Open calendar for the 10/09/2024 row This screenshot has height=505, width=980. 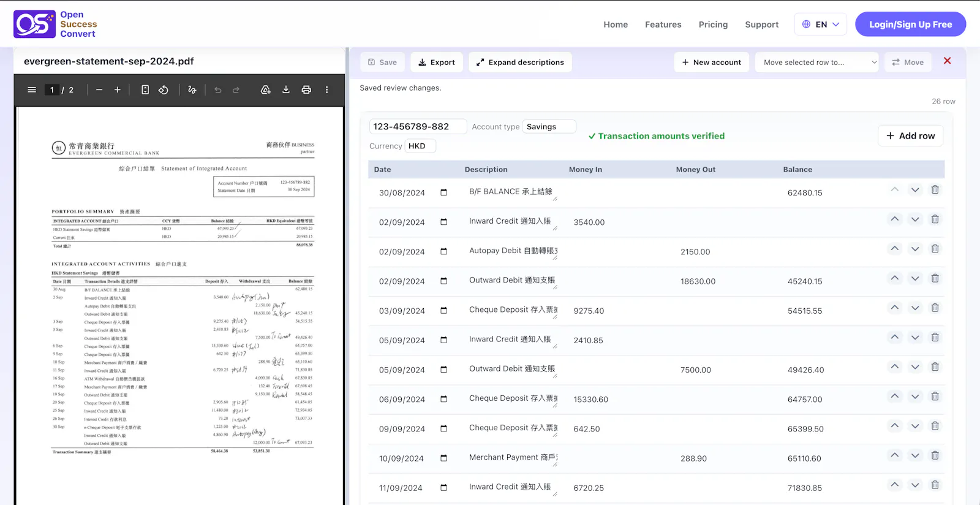coord(444,458)
